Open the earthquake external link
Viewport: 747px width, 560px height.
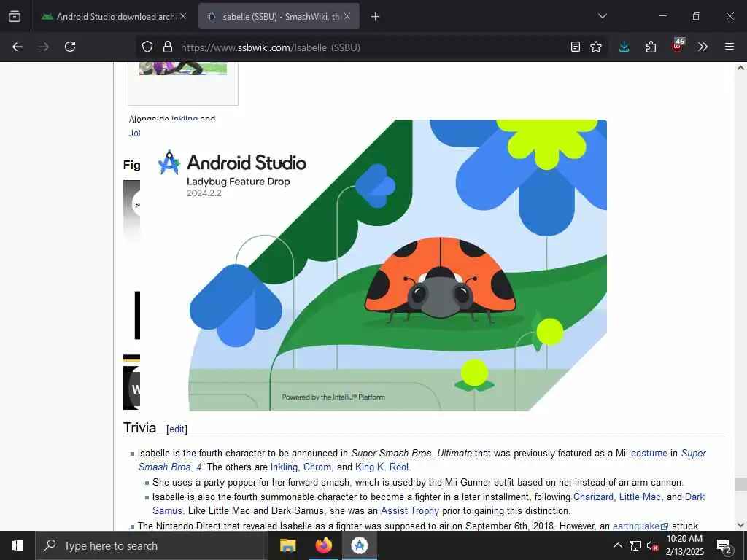pos(640,526)
